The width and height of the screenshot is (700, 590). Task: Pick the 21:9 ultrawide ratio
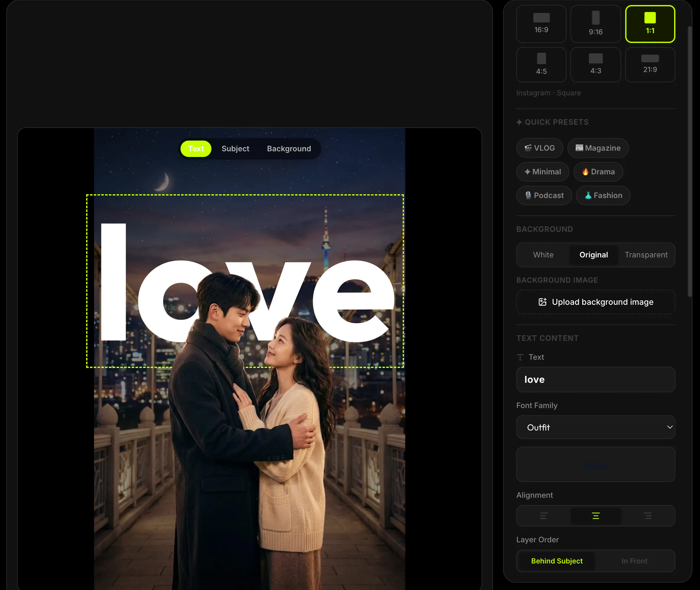(x=650, y=64)
